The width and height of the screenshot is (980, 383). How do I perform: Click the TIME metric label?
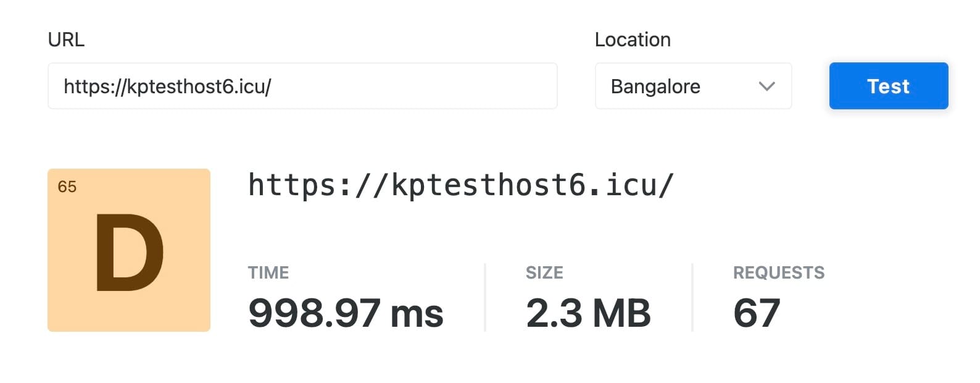tap(268, 272)
